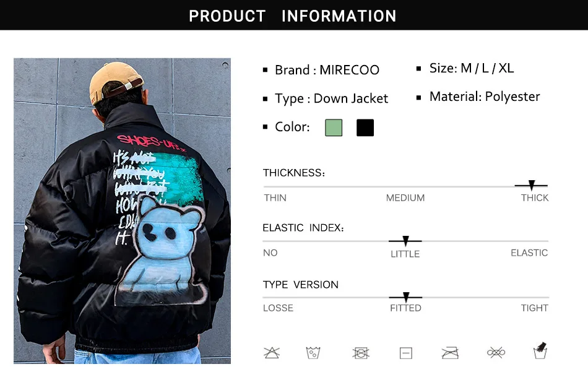Click the PRODUCT INFORMATION header title
This screenshot has width=588, height=390.
pos(293,16)
